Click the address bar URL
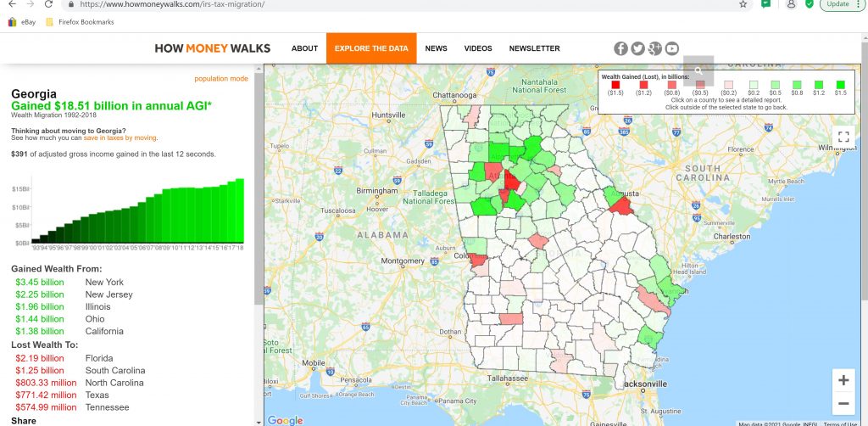This screenshot has width=868, height=426. click(x=172, y=4)
